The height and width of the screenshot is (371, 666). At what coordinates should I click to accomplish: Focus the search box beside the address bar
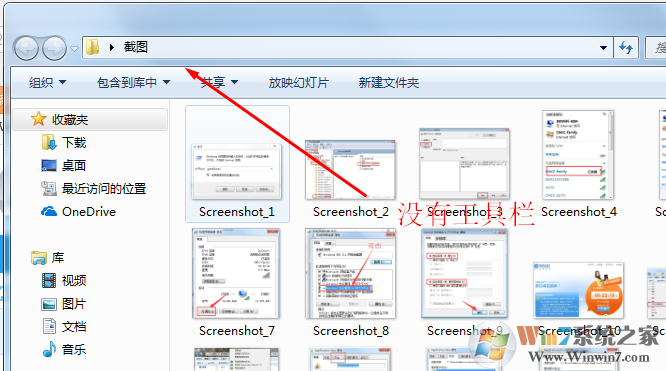click(x=655, y=48)
